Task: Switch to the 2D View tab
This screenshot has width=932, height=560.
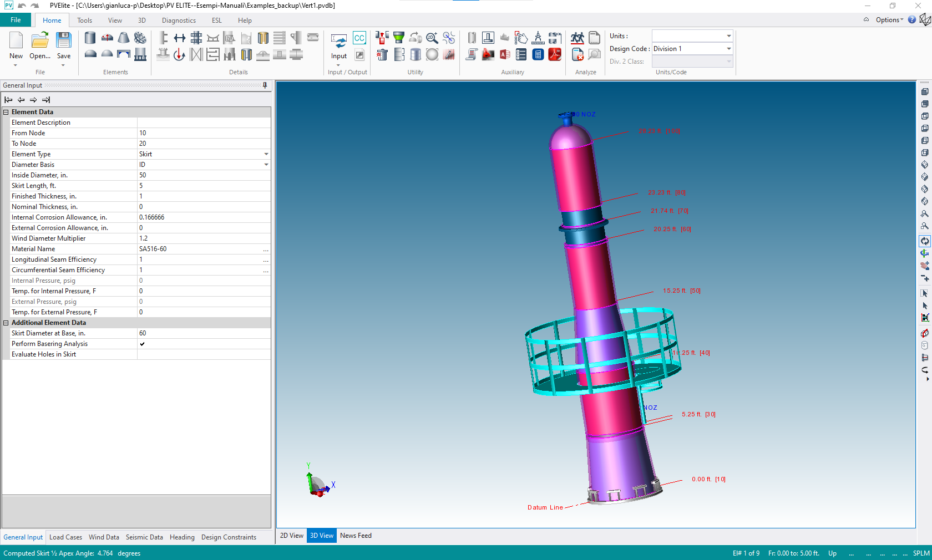Action: pyautogui.click(x=291, y=536)
